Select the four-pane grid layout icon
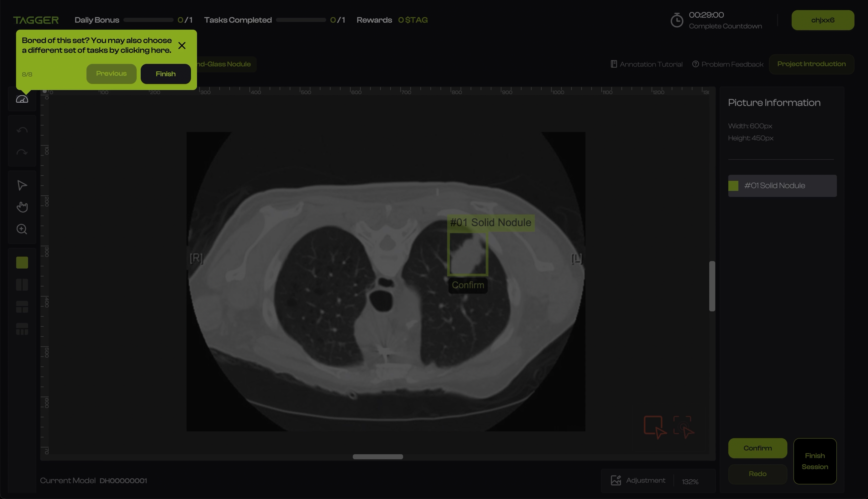 tap(22, 329)
